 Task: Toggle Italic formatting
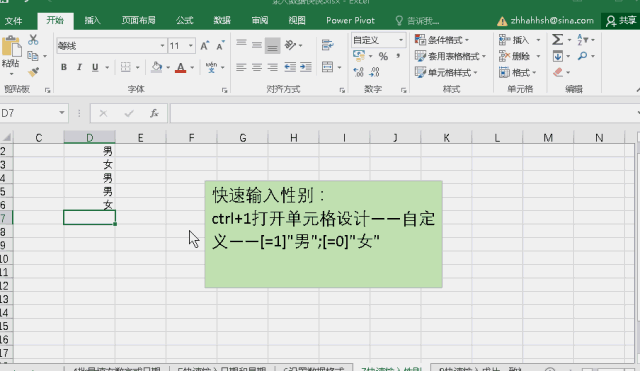pyautogui.click(x=79, y=67)
